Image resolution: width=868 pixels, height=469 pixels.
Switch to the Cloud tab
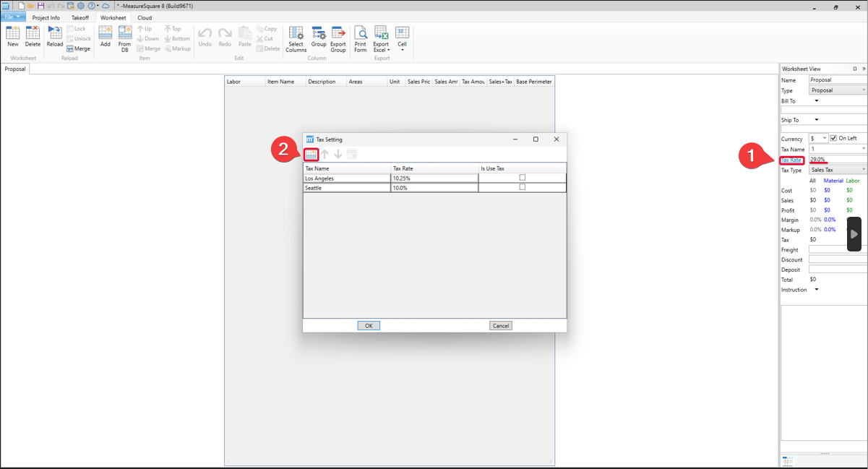point(145,17)
